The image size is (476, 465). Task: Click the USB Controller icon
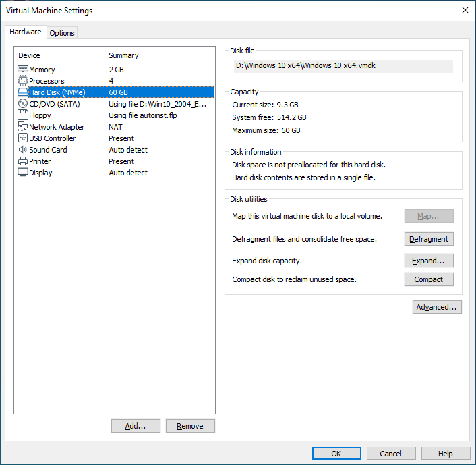click(x=22, y=138)
